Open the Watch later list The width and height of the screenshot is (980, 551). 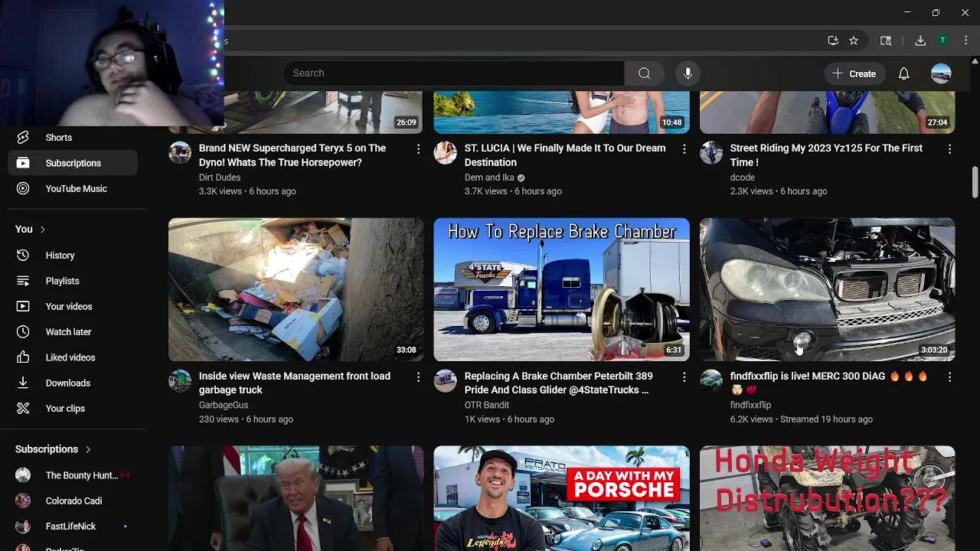(73, 332)
